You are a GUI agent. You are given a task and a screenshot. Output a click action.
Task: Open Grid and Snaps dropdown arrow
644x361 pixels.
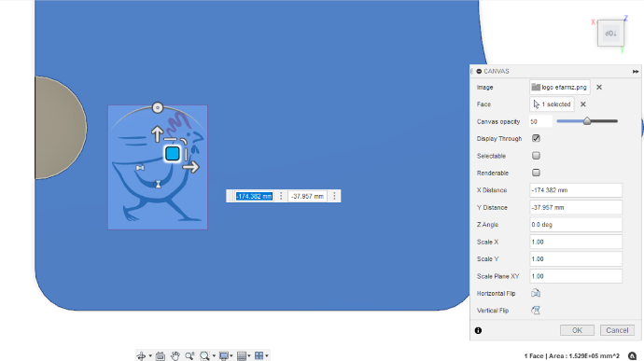coord(249,356)
